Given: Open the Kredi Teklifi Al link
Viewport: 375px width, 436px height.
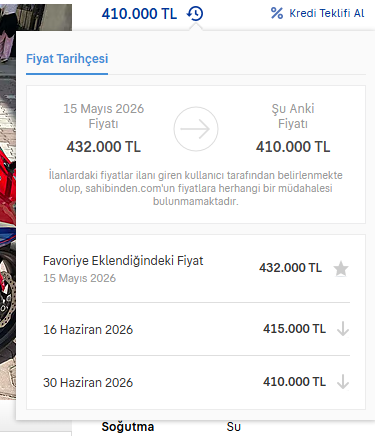Looking at the screenshot, I should (x=326, y=13).
